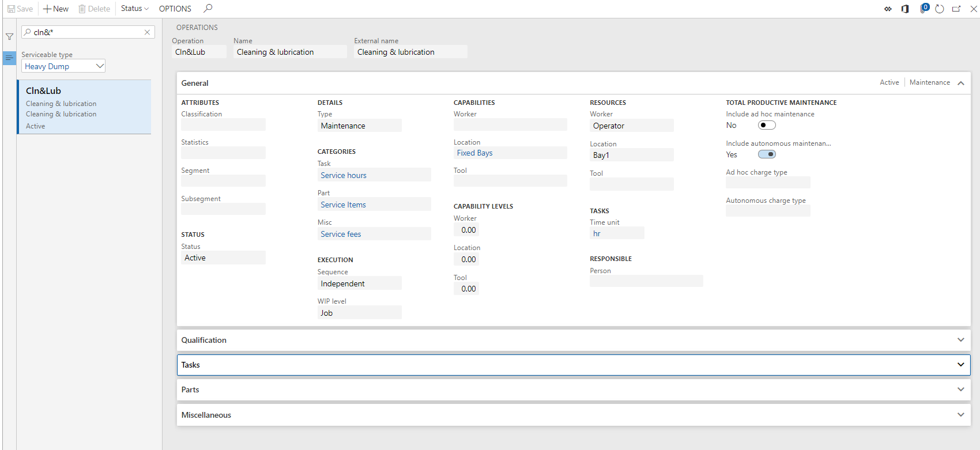980x450 pixels.
Task: Open the OPTIONS menu
Action: pos(175,9)
